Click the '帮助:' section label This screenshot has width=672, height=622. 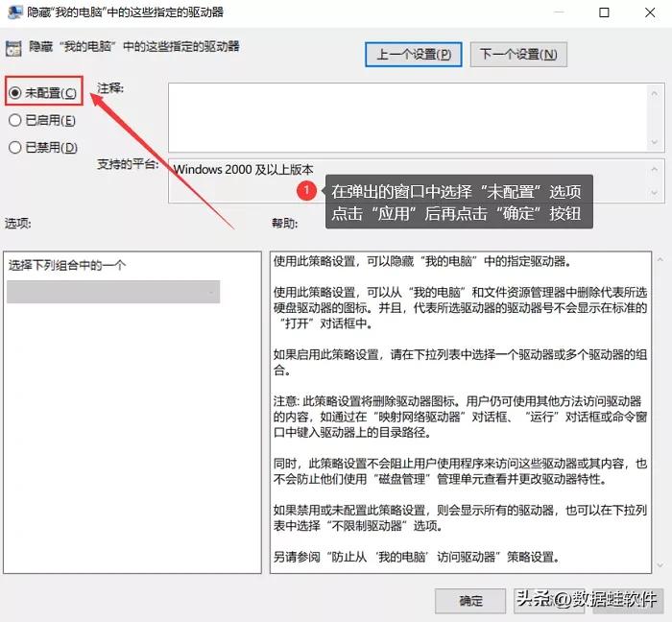[x=284, y=224]
